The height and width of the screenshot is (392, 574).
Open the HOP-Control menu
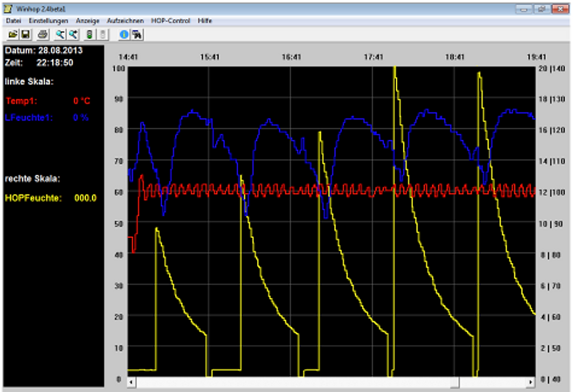coord(170,21)
